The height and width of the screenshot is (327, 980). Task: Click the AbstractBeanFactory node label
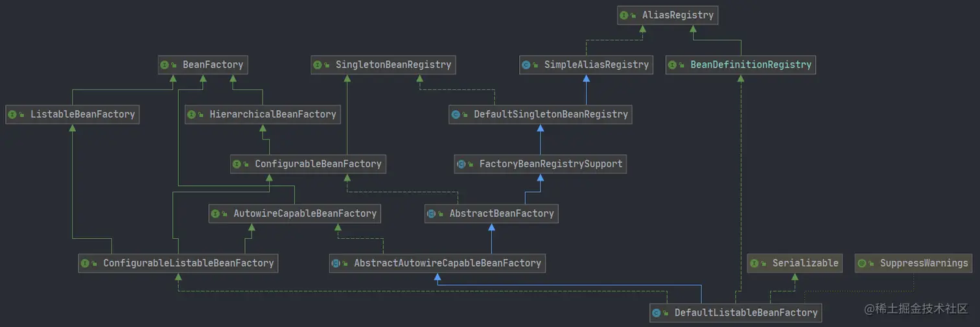pyautogui.click(x=502, y=213)
